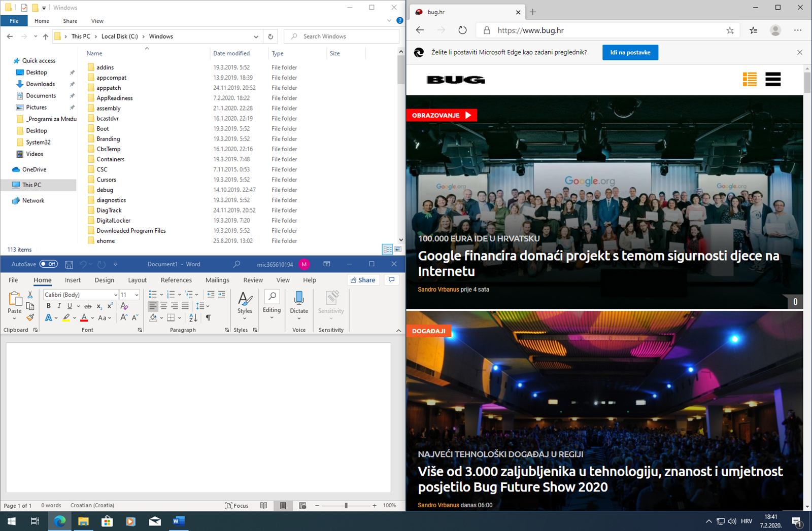Click the Share button in Word

pos(363,280)
